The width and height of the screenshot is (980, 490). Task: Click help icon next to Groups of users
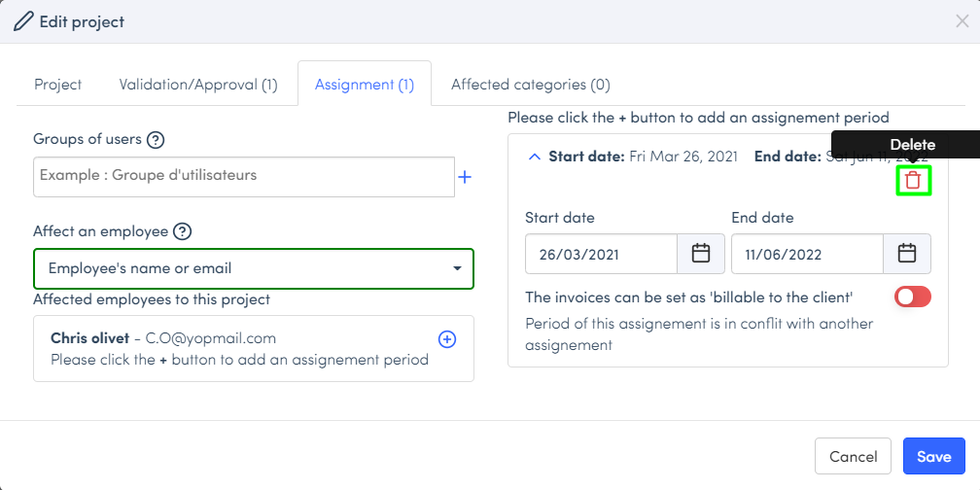coord(156,140)
